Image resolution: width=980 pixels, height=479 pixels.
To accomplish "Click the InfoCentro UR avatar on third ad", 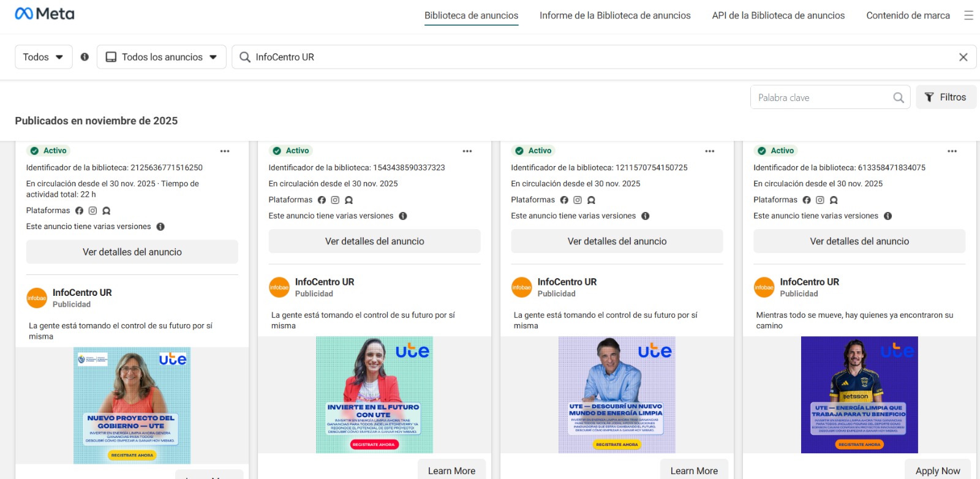I will 522,287.
